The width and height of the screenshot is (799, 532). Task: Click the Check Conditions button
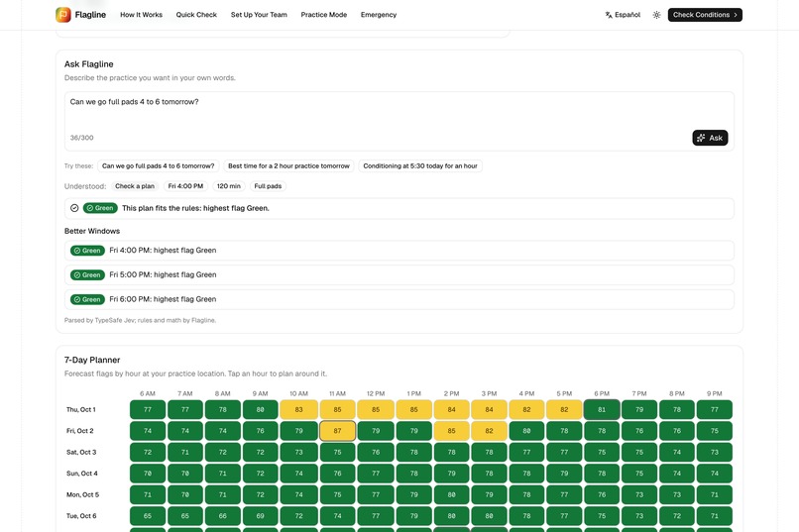[x=705, y=15]
